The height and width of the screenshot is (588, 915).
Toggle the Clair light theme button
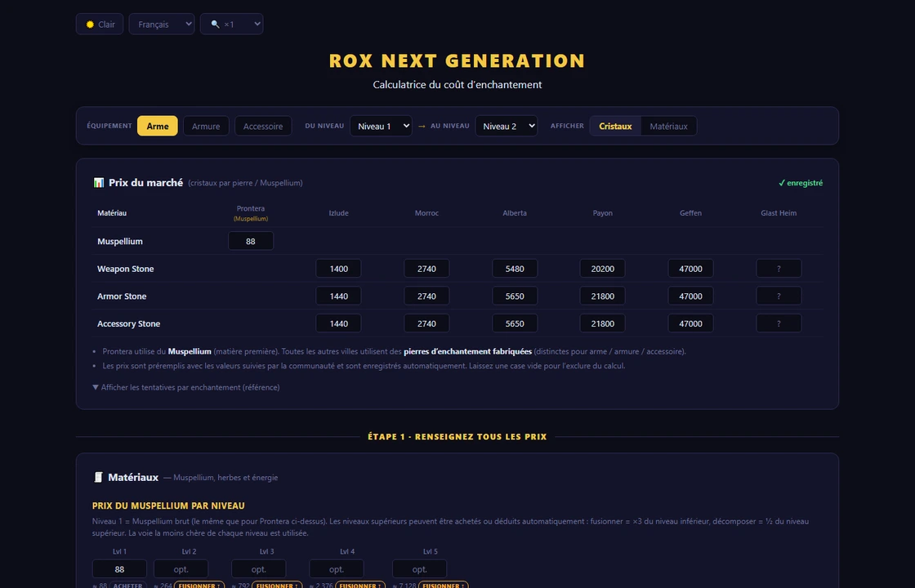coord(99,24)
